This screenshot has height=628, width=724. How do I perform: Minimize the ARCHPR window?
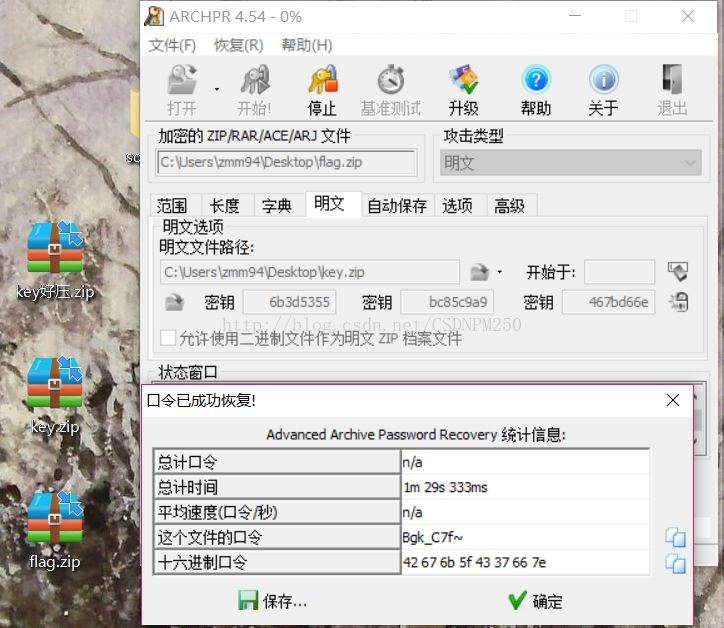(x=575, y=16)
